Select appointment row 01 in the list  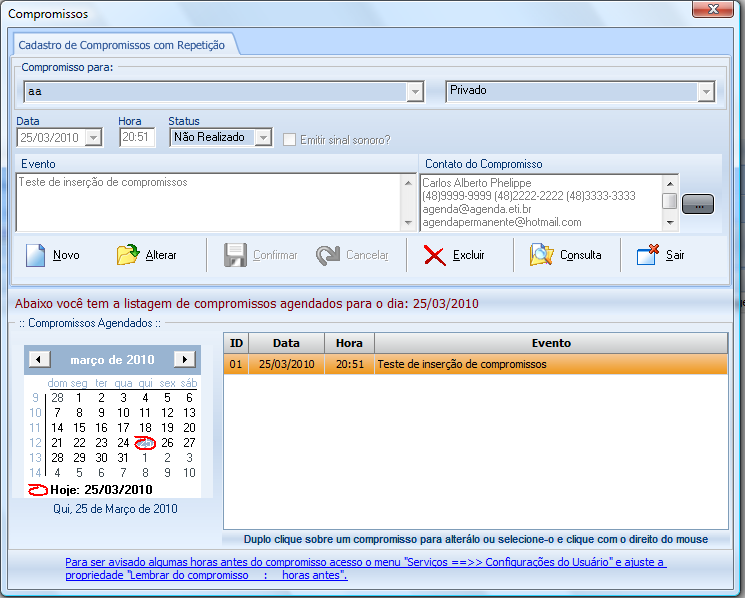pos(476,364)
